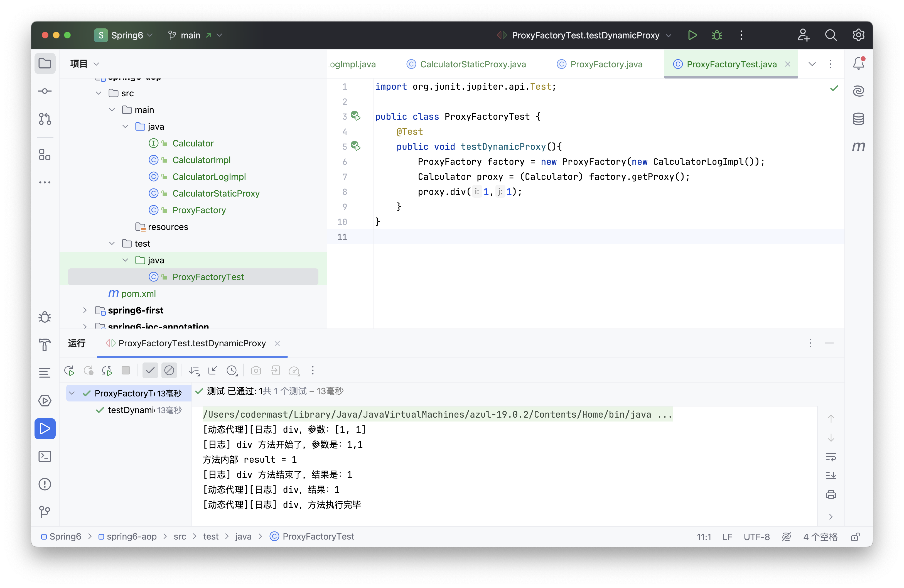
Task: Toggle the ProxyFactoryTest tree result item
Action: (72, 393)
